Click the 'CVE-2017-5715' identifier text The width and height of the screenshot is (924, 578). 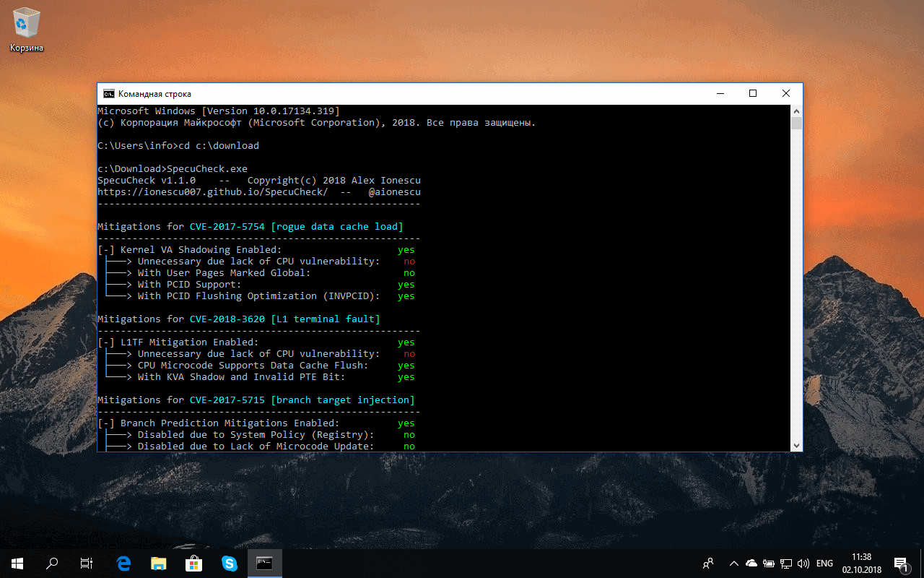click(227, 400)
